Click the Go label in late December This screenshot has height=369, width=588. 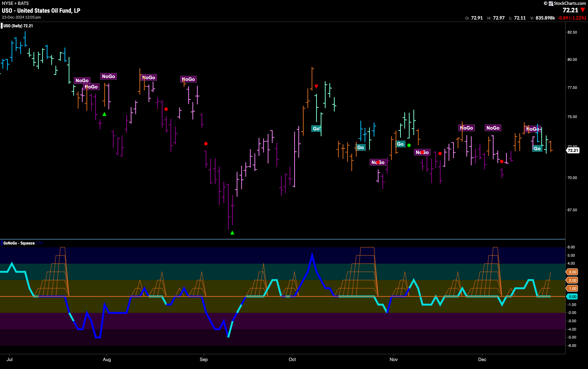[537, 148]
